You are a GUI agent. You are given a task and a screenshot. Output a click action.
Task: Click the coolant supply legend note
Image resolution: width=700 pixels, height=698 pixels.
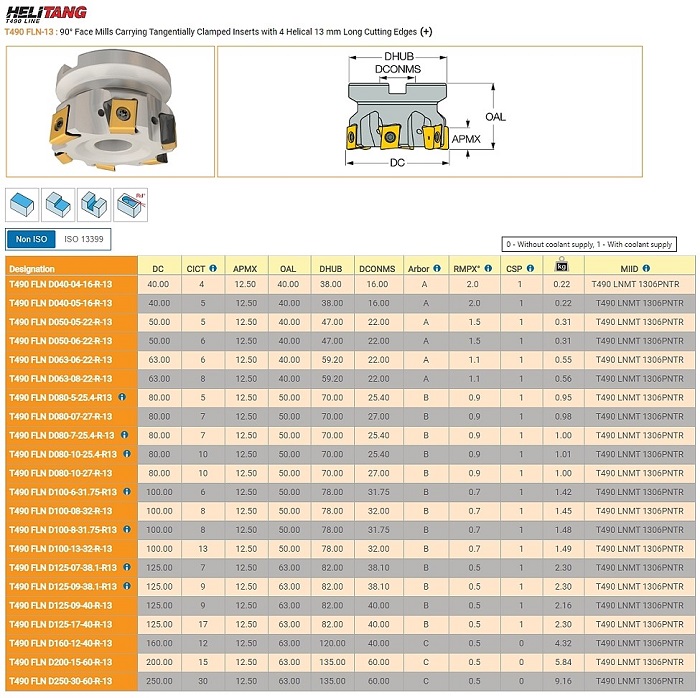tap(589, 244)
